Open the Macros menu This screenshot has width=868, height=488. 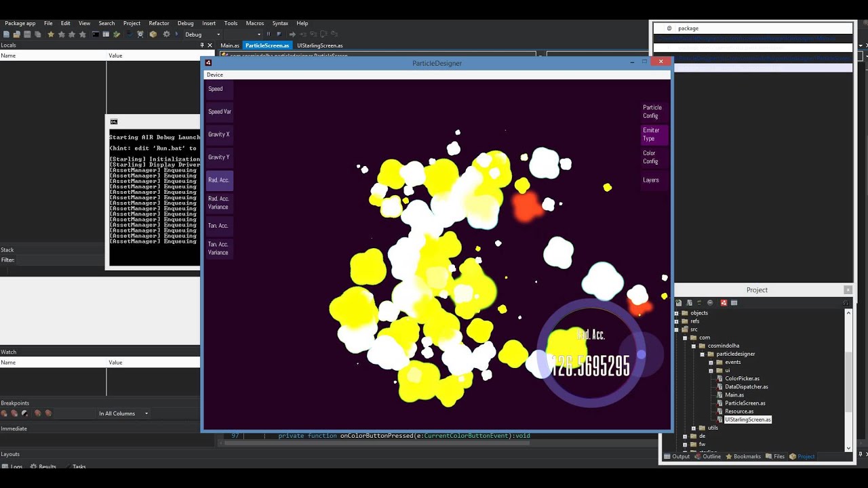[x=255, y=23]
